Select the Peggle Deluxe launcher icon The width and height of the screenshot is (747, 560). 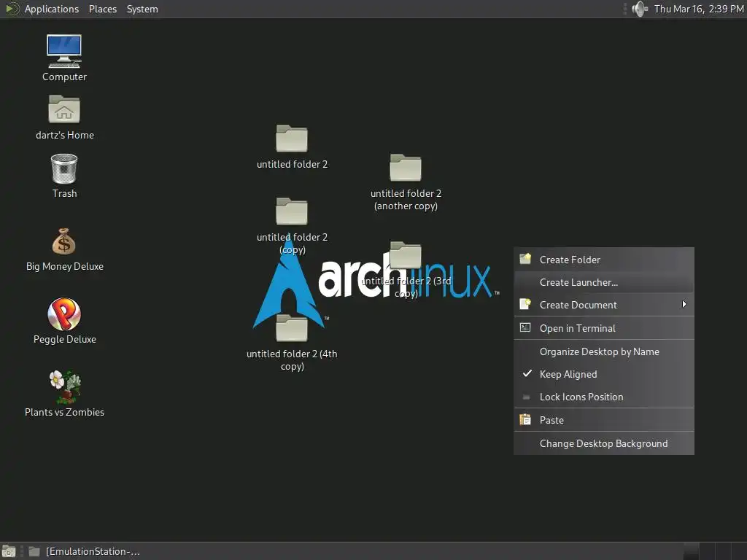click(x=64, y=314)
